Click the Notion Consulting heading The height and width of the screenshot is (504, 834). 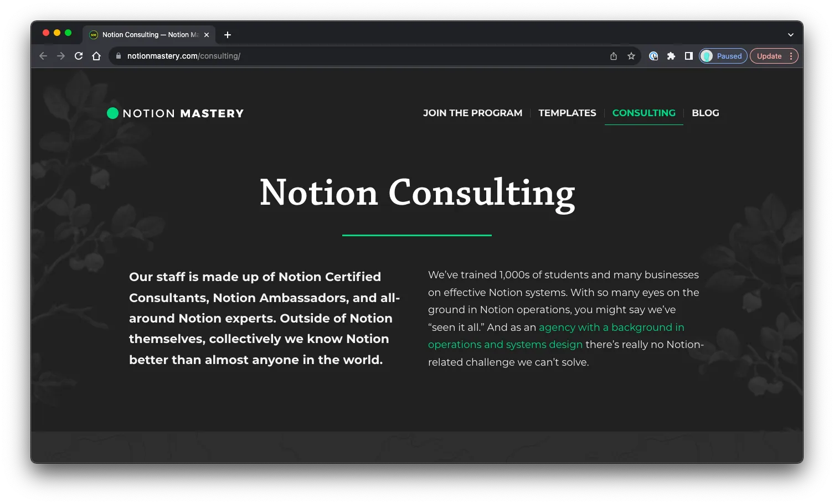417,193
